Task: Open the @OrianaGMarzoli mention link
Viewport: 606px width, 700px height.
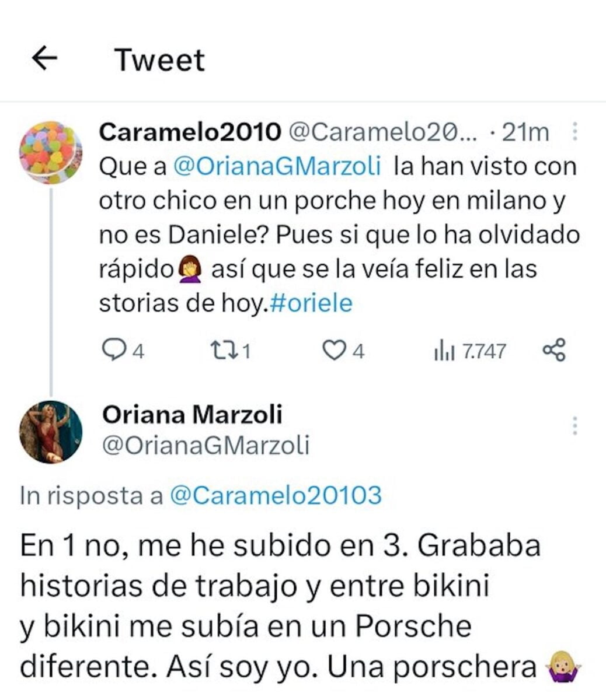Action: (277, 166)
